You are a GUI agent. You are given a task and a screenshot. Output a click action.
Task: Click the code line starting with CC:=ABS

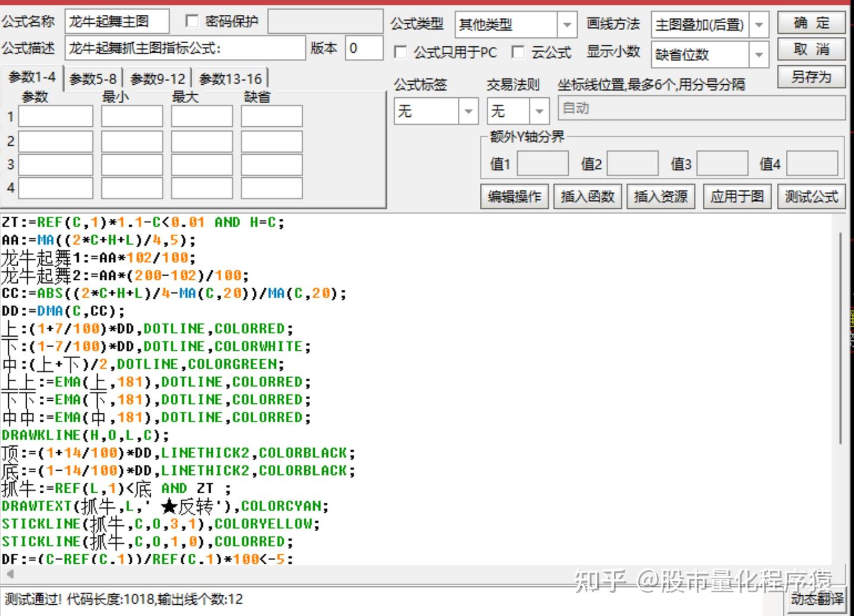174,293
